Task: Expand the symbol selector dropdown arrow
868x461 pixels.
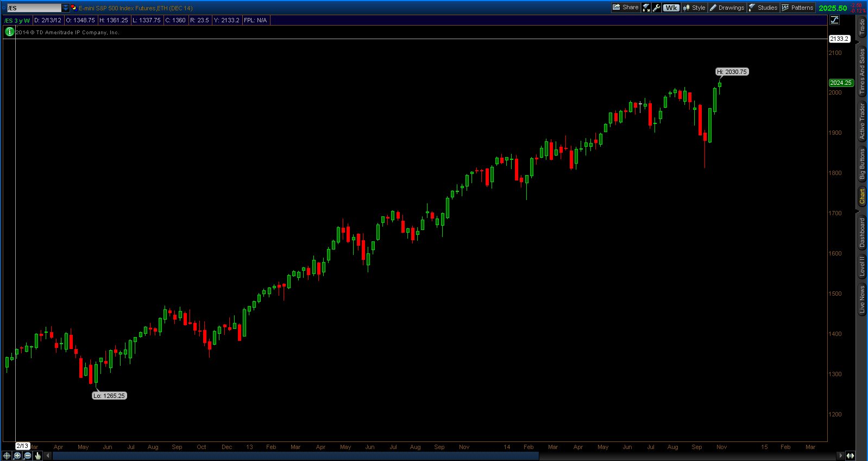Action: (x=66, y=8)
